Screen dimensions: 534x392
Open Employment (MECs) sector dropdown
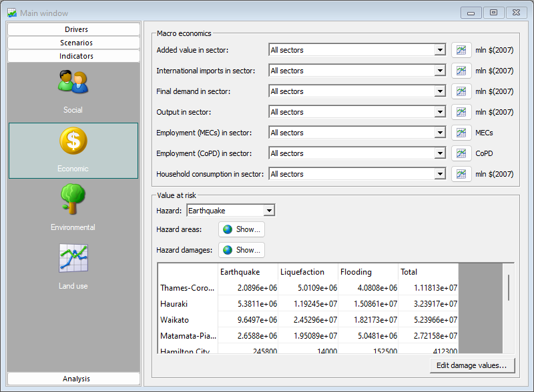click(x=440, y=133)
